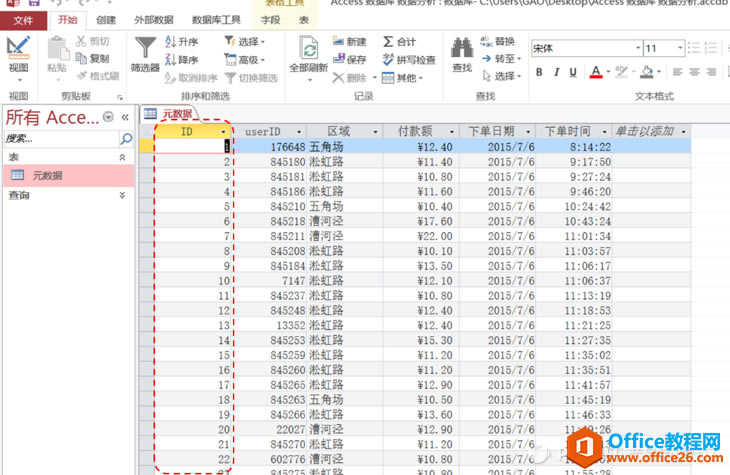Center align text in ribbon
Screen dimensions: 730x475
pyautogui.click(x=695, y=72)
